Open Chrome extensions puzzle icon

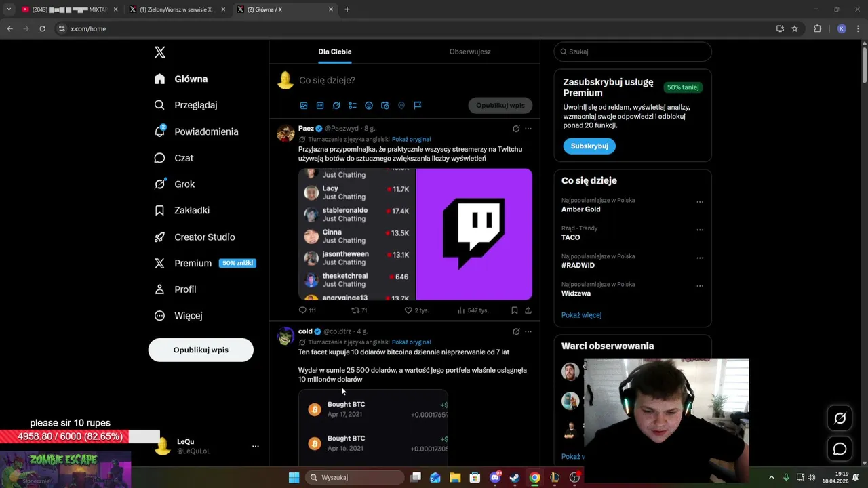pyautogui.click(x=817, y=28)
